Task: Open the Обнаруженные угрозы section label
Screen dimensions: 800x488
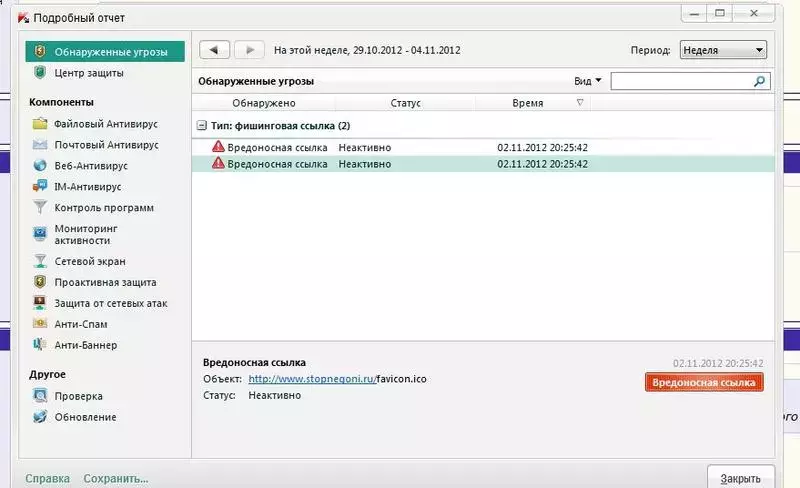Action: pos(111,52)
